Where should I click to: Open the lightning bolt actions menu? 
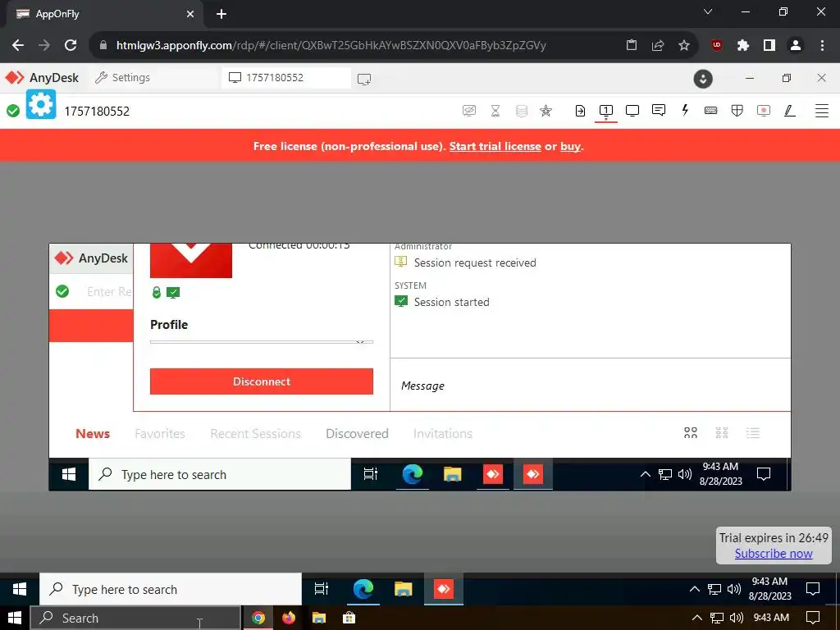coord(685,111)
